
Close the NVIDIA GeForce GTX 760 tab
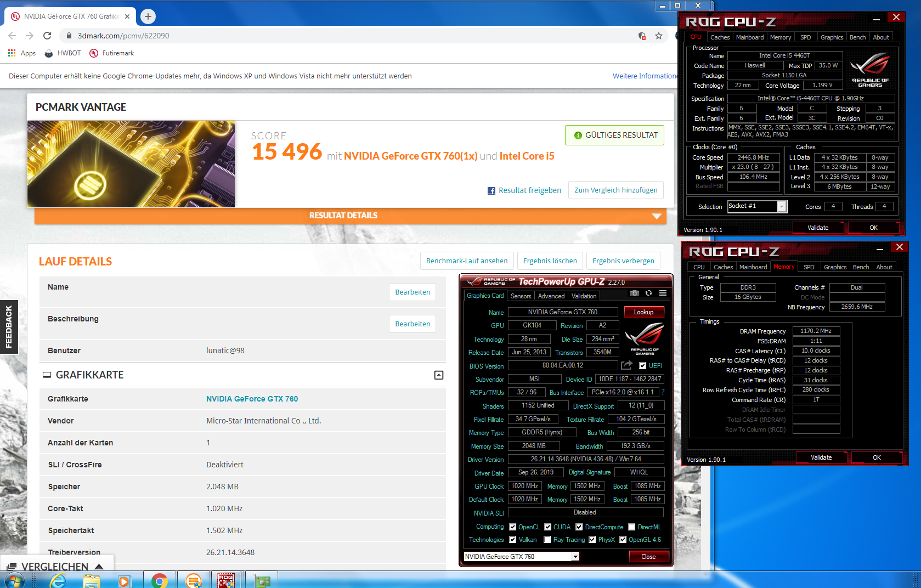127,16
